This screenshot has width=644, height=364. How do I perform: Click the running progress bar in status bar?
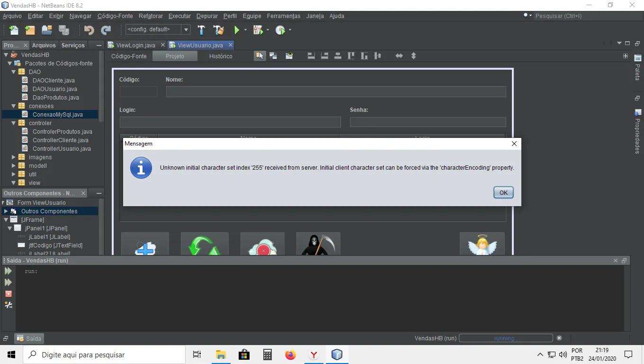pos(505,338)
